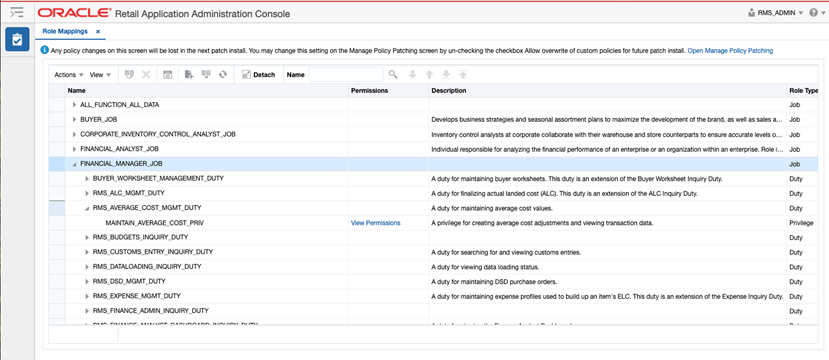Open Manage Policy Patching link

pyautogui.click(x=730, y=51)
